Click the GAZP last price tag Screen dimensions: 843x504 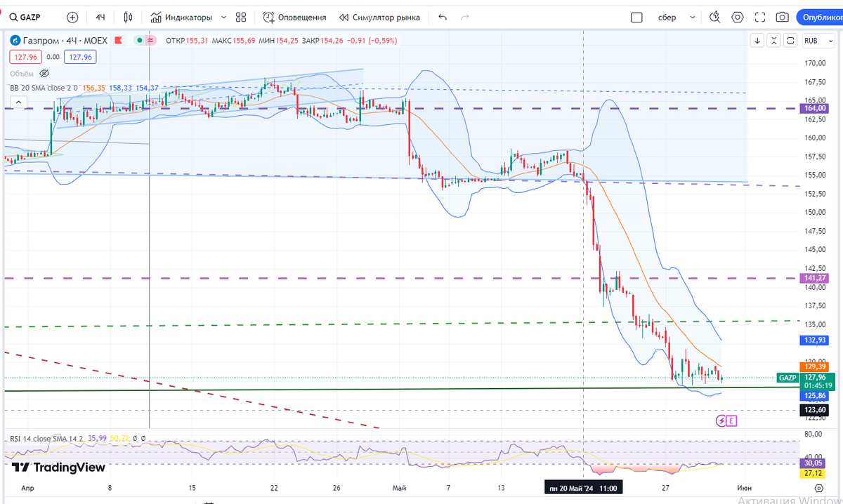coord(788,378)
